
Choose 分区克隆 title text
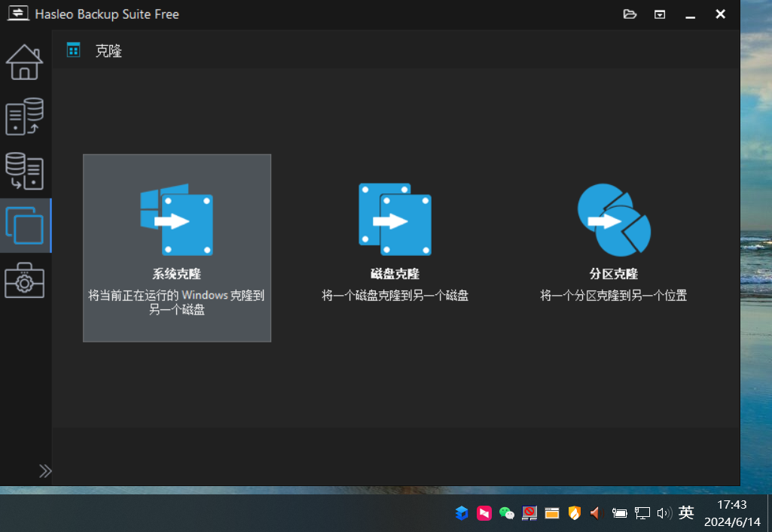[x=613, y=274]
